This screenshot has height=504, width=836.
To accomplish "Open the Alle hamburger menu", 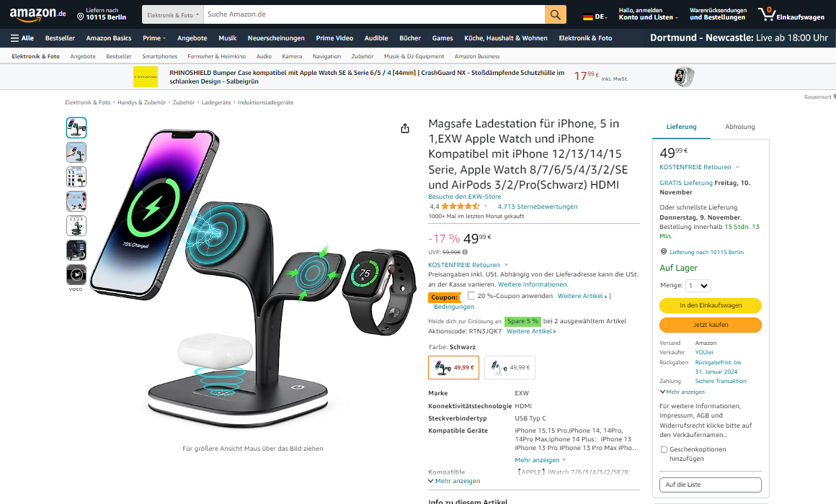I will click(x=22, y=38).
